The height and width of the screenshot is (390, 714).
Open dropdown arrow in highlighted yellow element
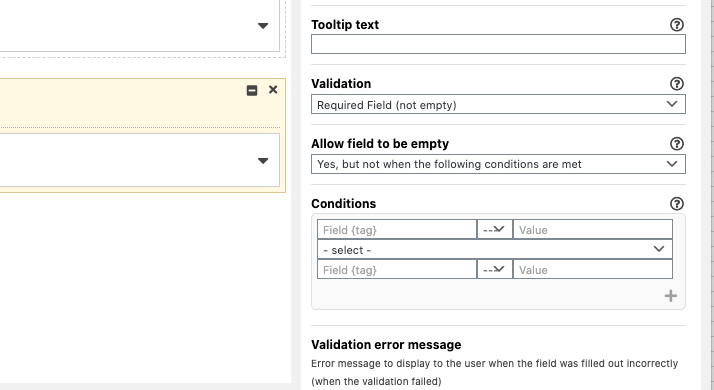click(x=263, y=161)
